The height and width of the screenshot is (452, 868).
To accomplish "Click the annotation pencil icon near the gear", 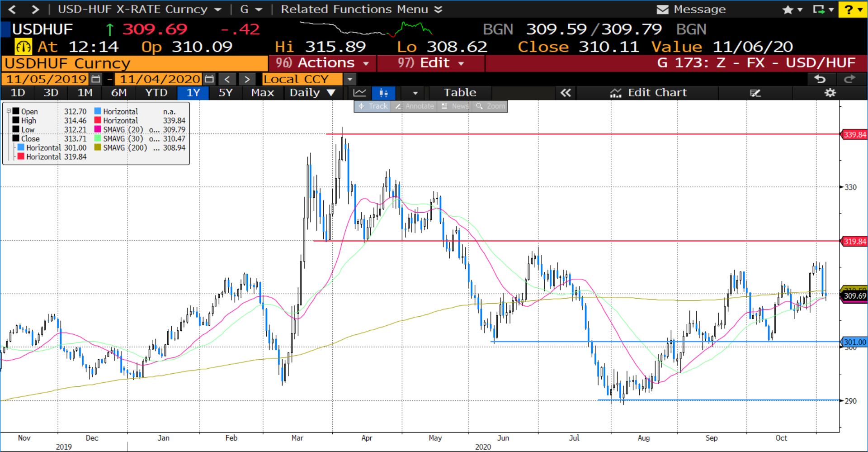I will coord(755,93).
